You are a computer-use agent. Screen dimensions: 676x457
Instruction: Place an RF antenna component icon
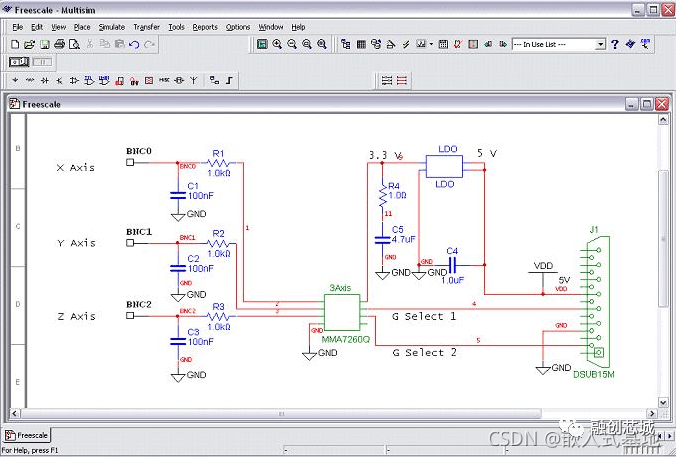point(194,80)
